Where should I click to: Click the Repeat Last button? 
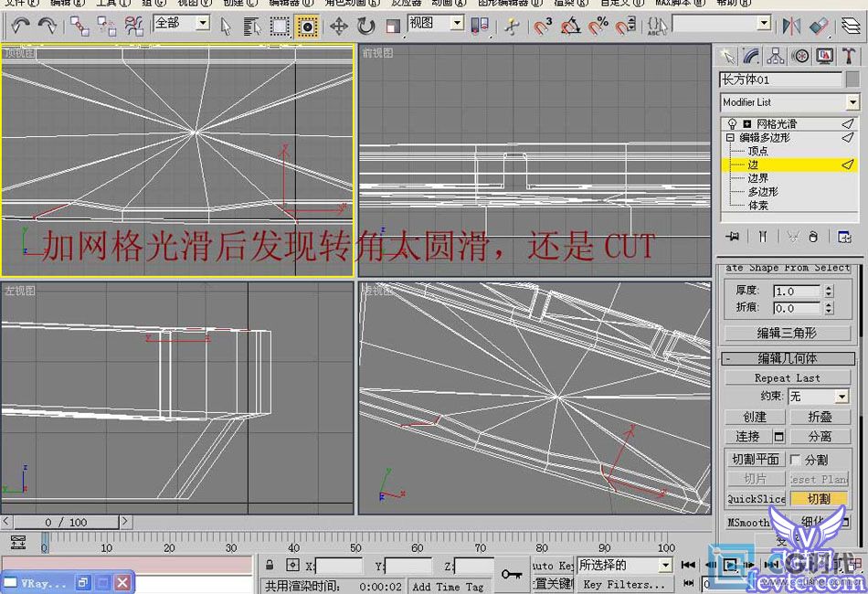(788, 378)
